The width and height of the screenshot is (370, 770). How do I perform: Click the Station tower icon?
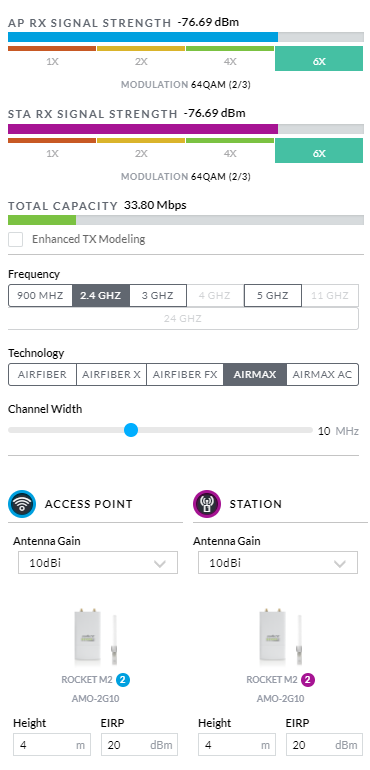click(207, 504)
